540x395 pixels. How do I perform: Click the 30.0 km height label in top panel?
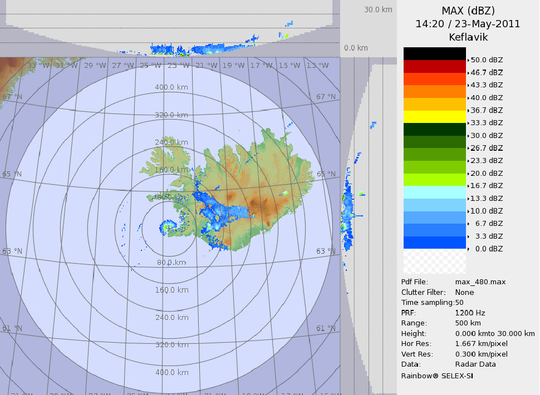[x=378, y=10]
